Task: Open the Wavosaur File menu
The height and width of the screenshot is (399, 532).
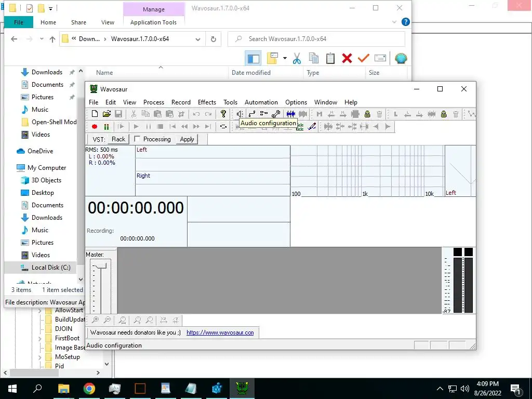Action: click(94, 102)
